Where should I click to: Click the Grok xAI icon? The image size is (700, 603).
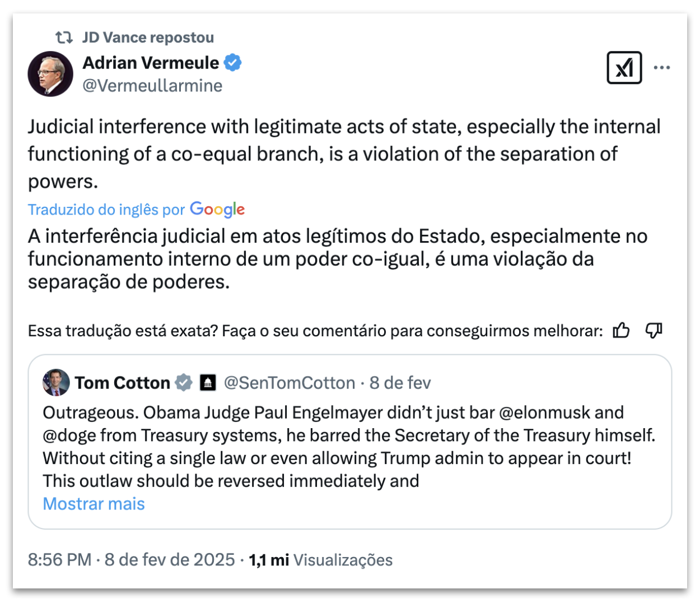click(x=624, y=68)
